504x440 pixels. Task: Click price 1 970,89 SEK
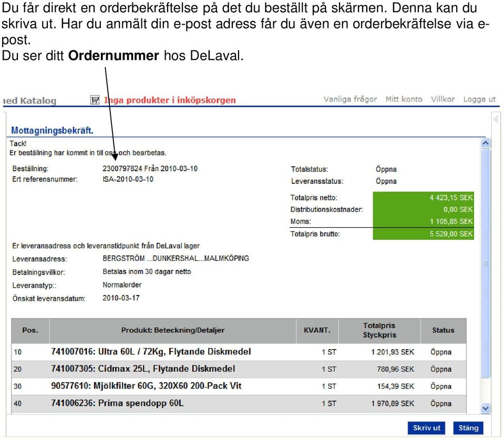tap(393, 404)
